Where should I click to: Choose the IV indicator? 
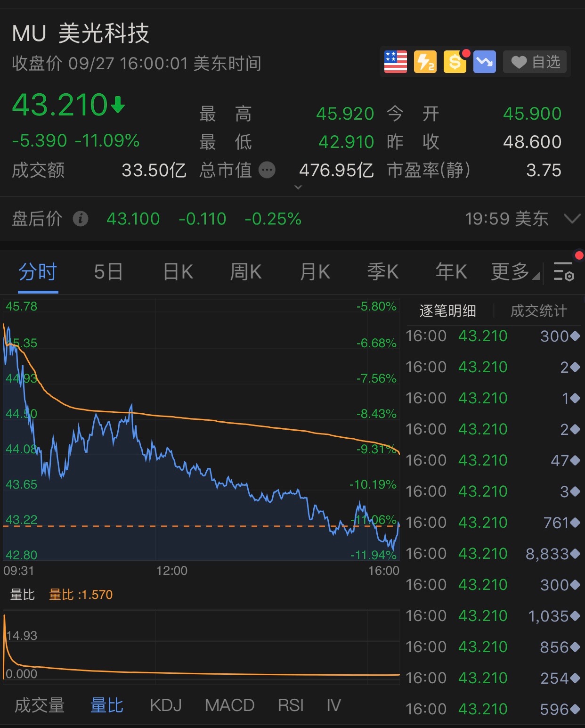click(x=334, y=705)
